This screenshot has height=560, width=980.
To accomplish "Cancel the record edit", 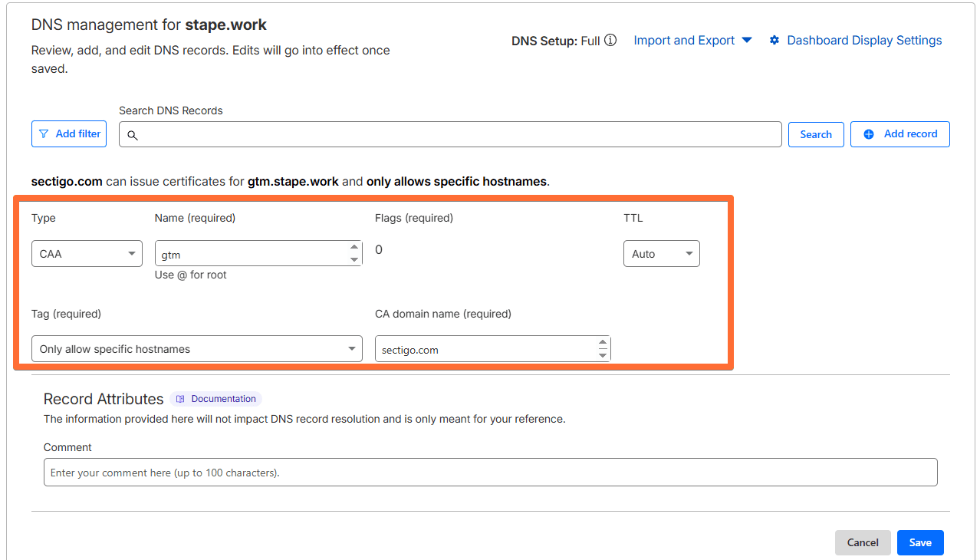I will [863, 542].
